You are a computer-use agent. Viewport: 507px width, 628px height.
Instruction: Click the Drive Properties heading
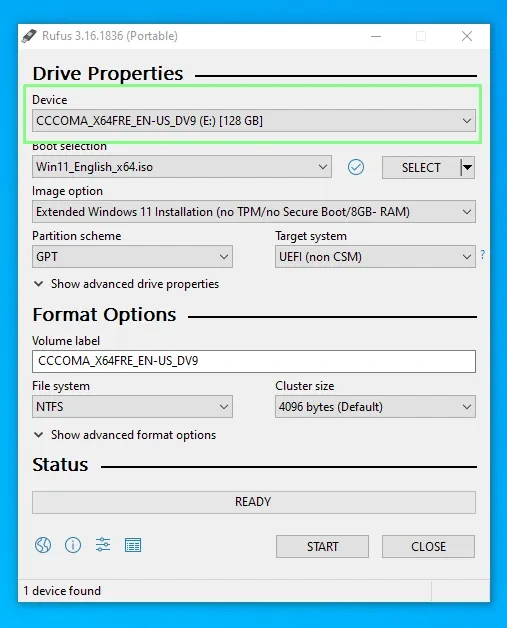click(108, 74)
